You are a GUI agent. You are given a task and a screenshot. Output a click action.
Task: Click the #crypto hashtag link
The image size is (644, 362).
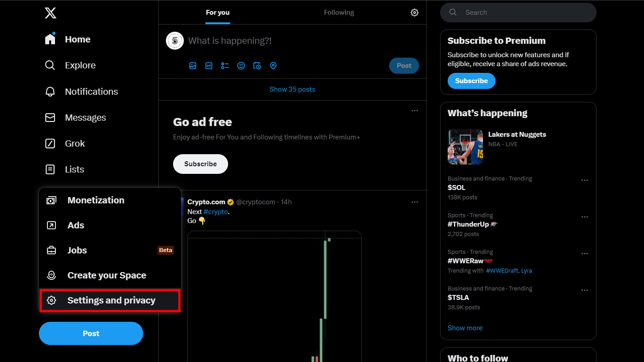click(x=216, y=212)
